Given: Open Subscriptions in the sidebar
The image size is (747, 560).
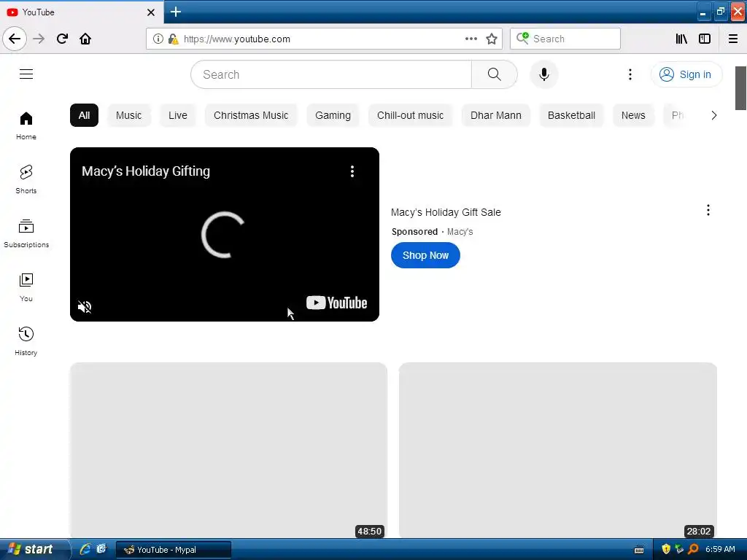Looking at the screenshot, I should [x=26, y=233].
